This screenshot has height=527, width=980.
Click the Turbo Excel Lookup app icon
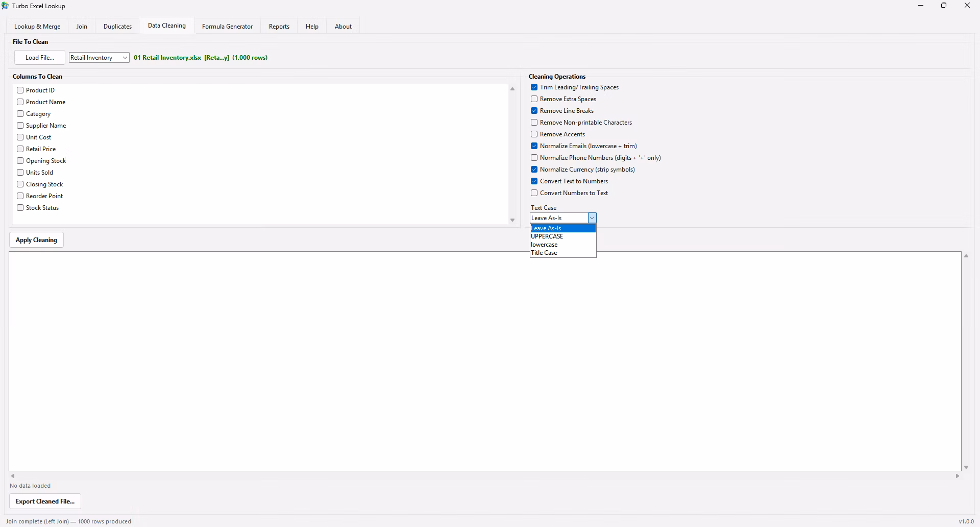pos(5,6)
